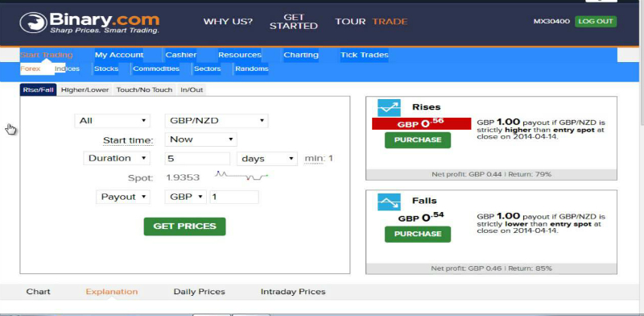Open the WHY US? page
The image size is (644, 316).
tap(228, 22)
